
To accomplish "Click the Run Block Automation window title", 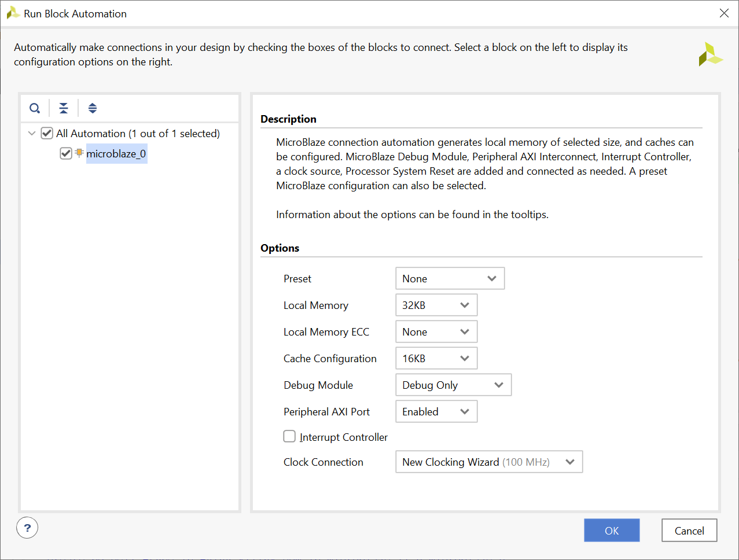I will click(x=75, y=14).
